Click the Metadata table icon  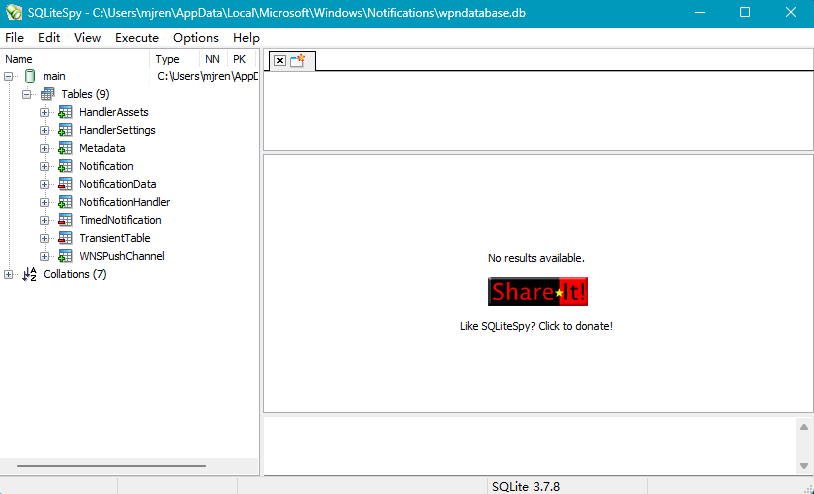coord(65,148)
